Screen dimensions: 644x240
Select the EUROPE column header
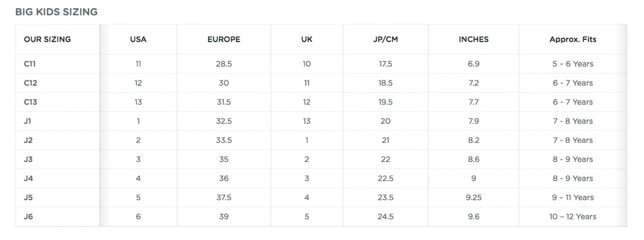[224, 39]
